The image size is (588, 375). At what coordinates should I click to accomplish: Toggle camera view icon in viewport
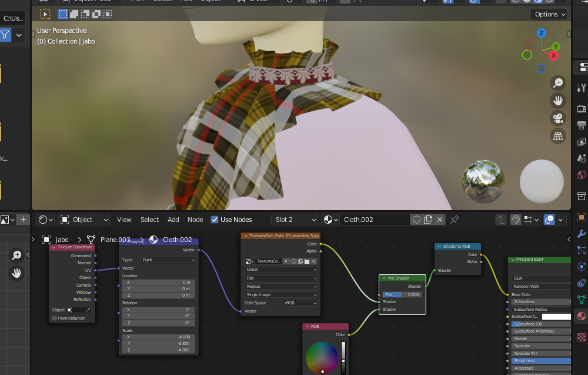point(558,118)
